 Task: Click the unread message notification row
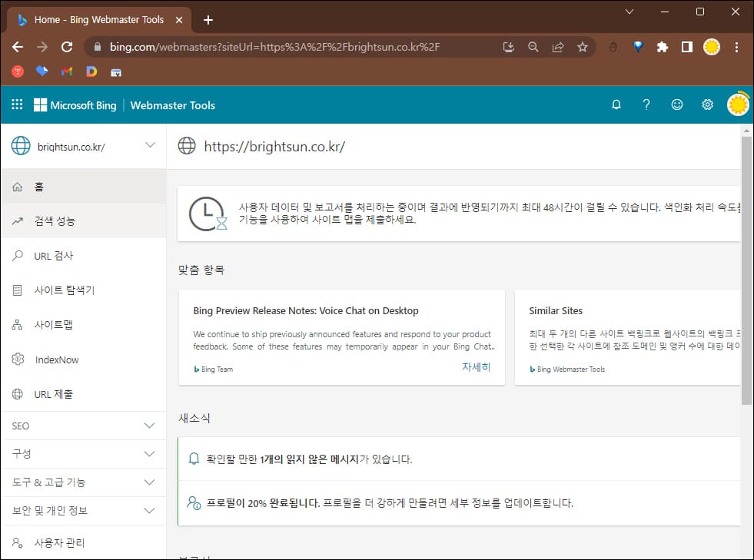point(459,459)
